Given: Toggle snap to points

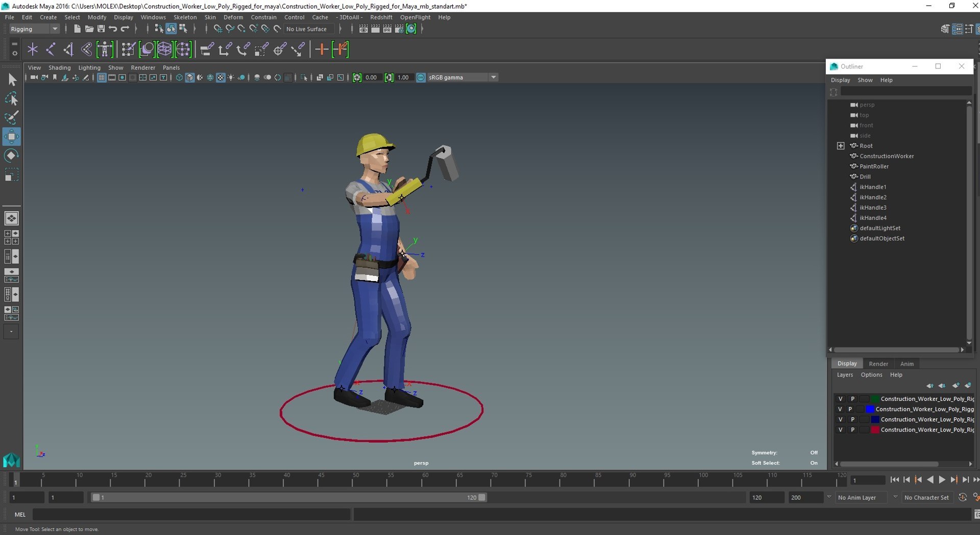Looking at the screenshot, I should [241, 29].
